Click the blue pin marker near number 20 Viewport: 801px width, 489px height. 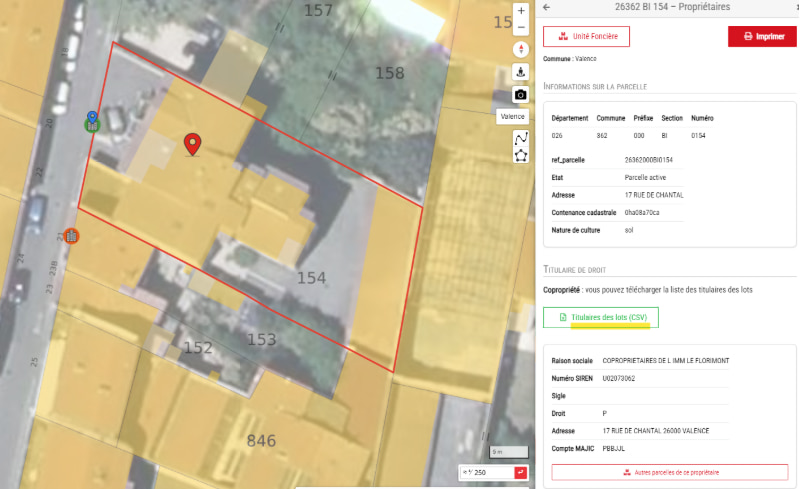coord(92,119)
